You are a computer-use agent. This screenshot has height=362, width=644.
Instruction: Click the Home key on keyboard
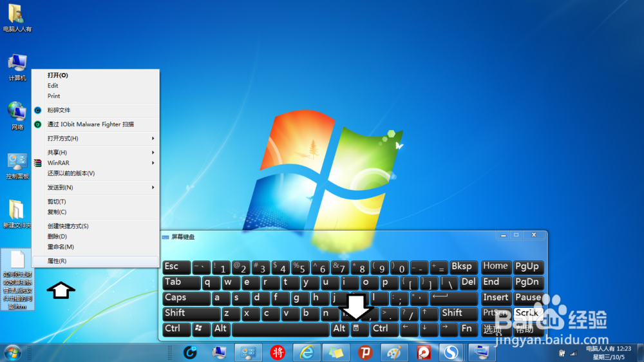tap(496, 267)
